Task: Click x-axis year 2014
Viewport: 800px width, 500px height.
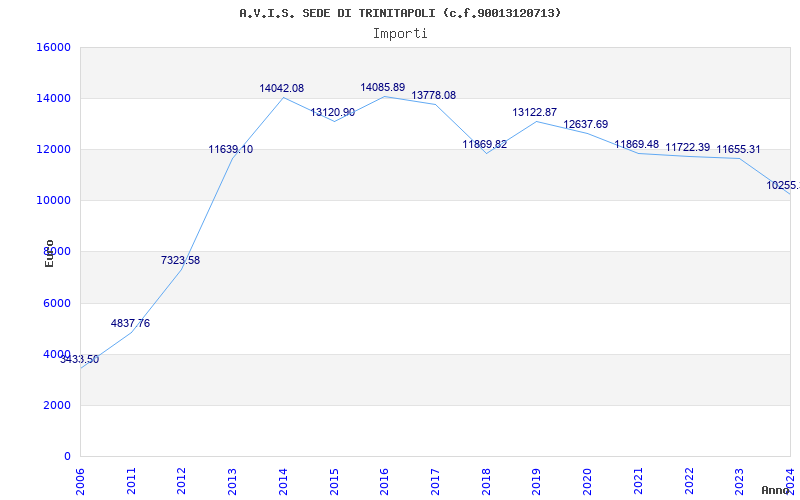Action: (x=283, y=481)
